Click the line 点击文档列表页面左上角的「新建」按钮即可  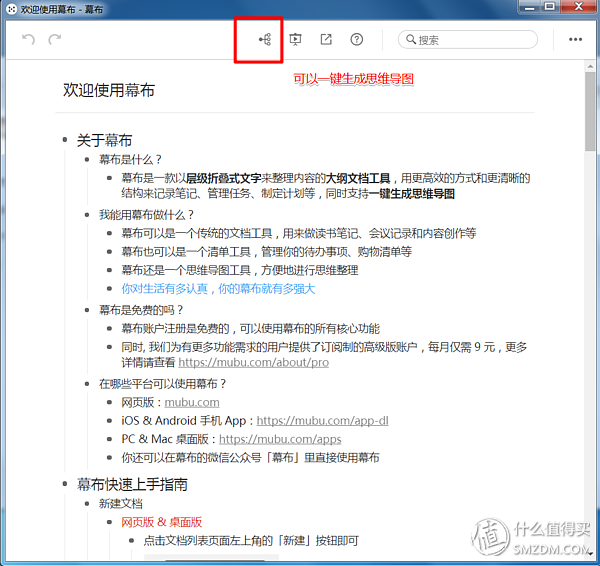[x=251, y=540]
